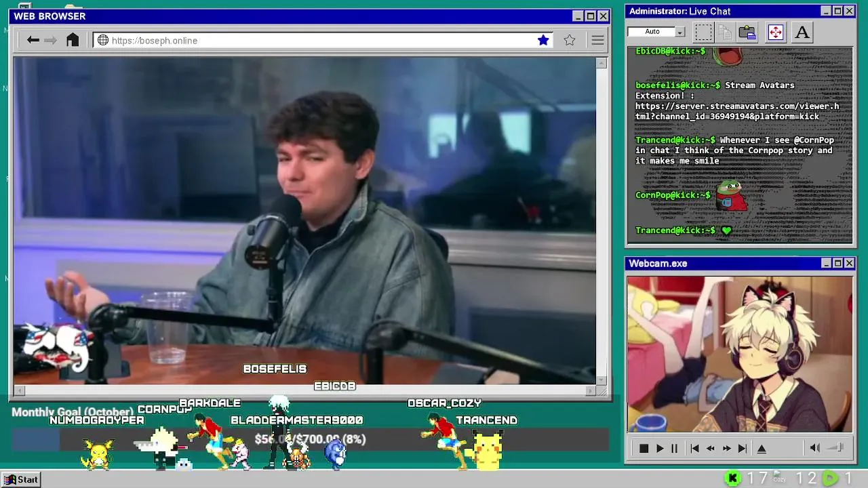Rewind in Webcam.exe player
This screenshot has height=488, width=868.
click(711, 448)
